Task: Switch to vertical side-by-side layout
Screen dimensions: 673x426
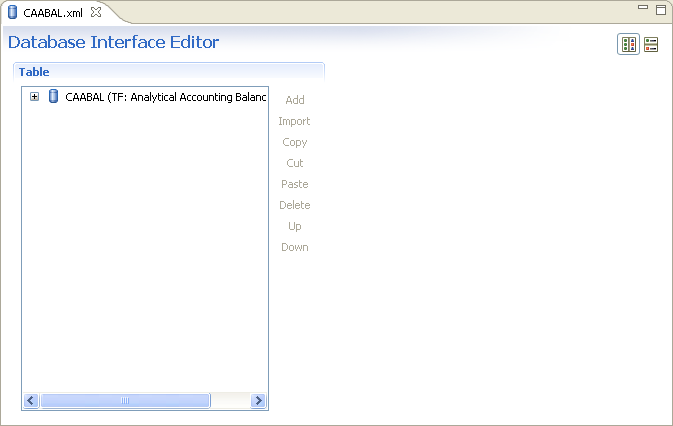Action: [x=628, y=45]
